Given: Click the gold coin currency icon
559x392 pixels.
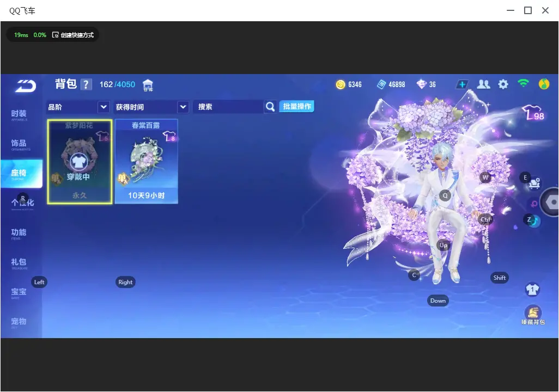Looking at the screenshot, I should 341,84.
